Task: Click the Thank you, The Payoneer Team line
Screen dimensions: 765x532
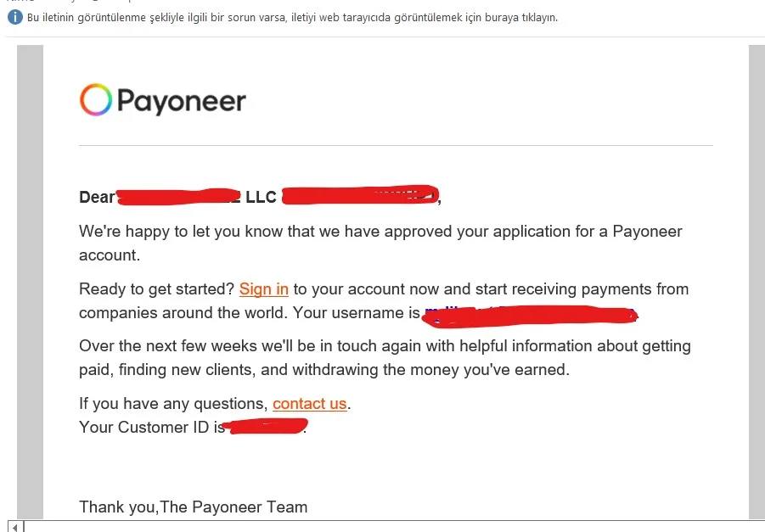Action: coord(194,507)
